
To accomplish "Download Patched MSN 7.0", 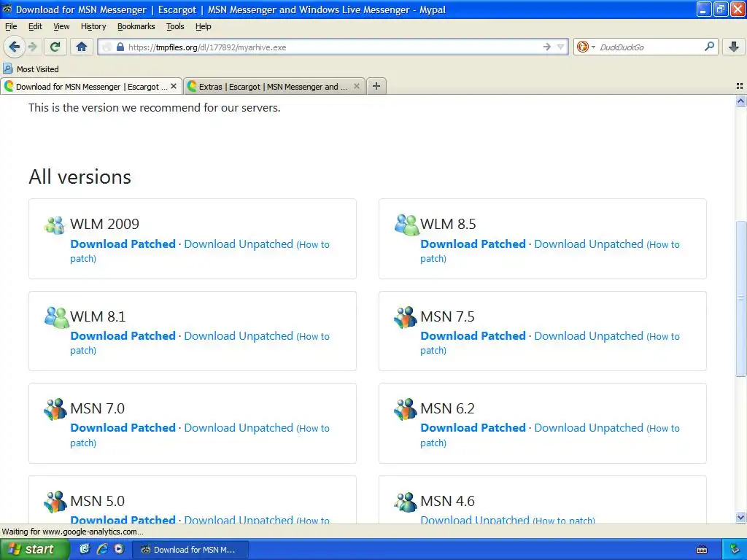I will [123, 427].
